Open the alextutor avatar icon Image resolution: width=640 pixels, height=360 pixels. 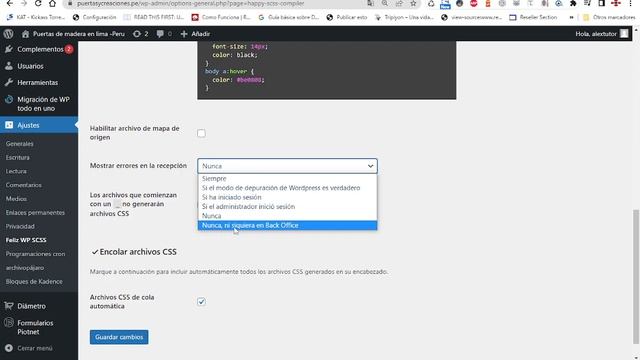tap(624, 33)
